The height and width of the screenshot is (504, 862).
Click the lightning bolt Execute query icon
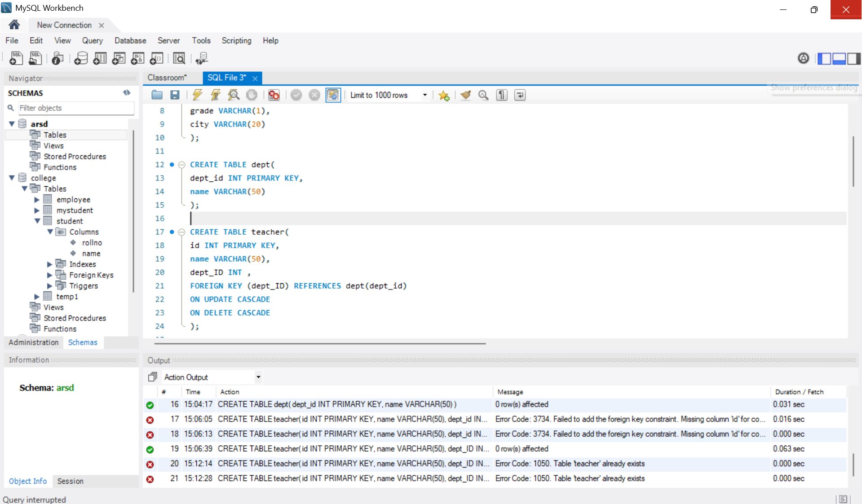(x=197, y=95)
